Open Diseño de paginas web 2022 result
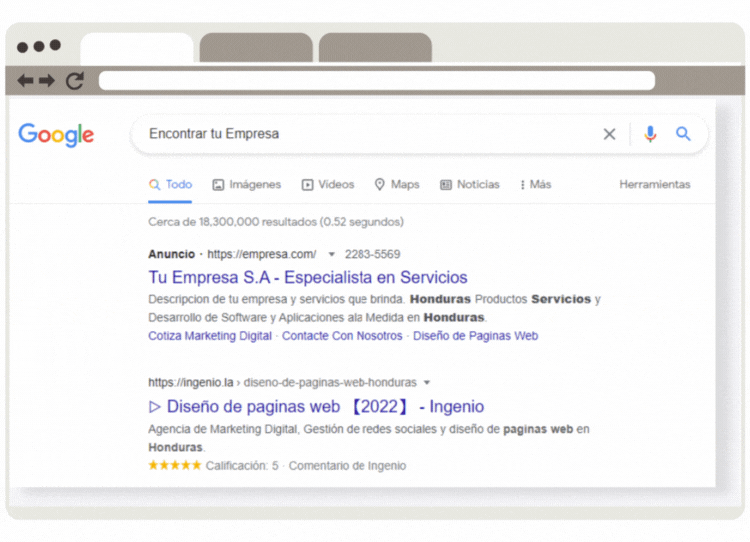Viewport: 750px width, 542px height. [316, 407]
